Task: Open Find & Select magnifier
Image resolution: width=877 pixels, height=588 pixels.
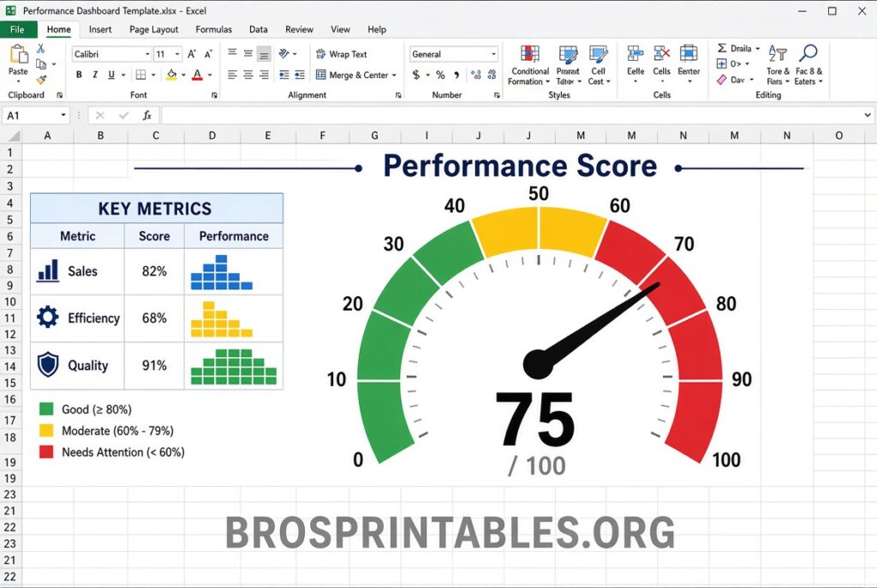Action: point(808,65)
